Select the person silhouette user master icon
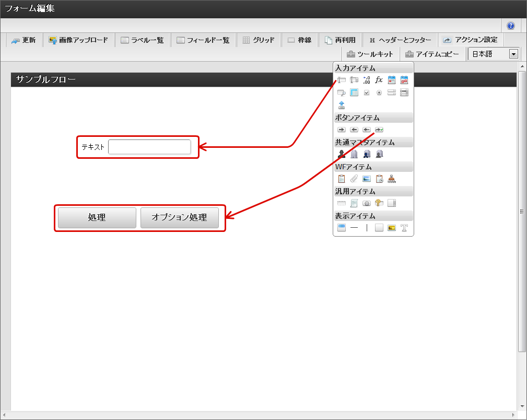 (x=342, y=154)
